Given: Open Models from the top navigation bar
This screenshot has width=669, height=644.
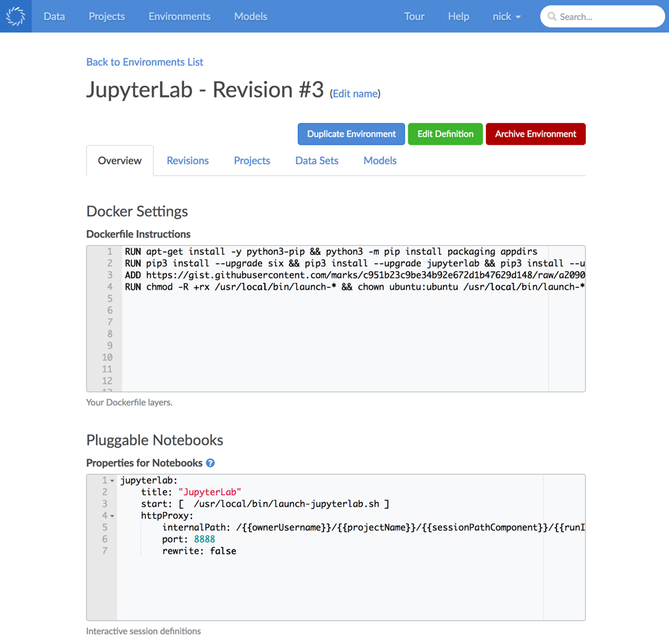Looking at the screenshot, I should coord(250,16).
